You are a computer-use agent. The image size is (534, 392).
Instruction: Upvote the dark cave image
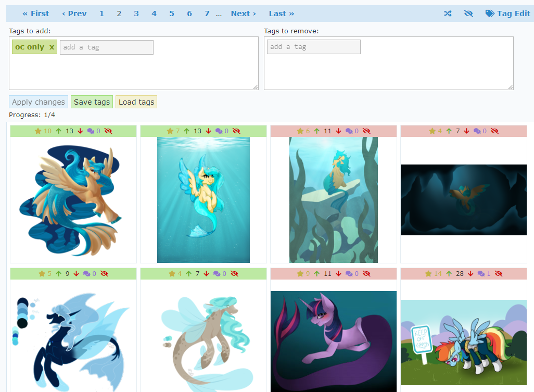click(x=449, y=131)
